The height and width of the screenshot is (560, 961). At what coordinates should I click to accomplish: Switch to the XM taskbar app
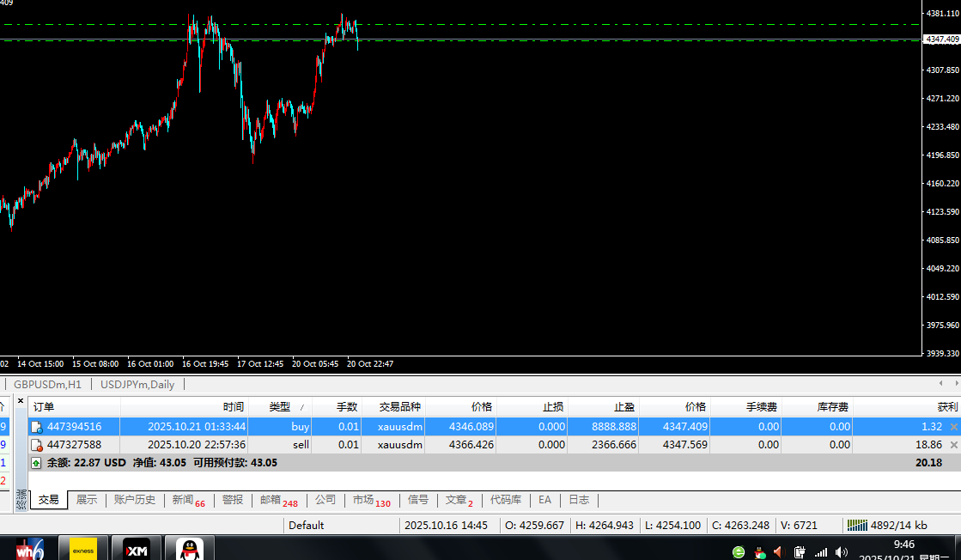[x=137, y=549]
